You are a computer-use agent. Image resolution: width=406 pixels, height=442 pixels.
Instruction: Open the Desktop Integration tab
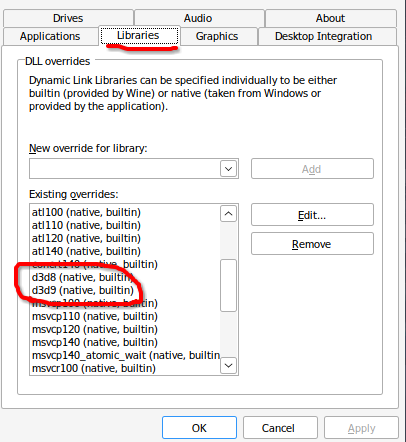pos(323,36)
